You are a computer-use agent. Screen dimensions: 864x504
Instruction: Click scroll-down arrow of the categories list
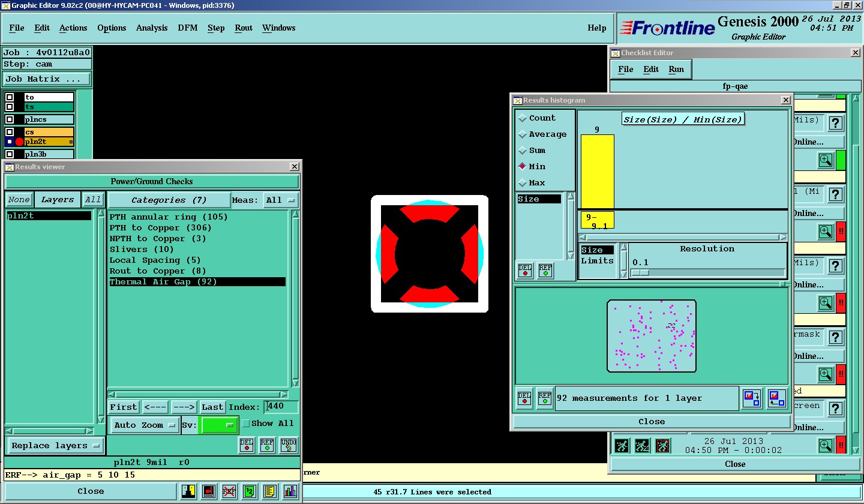295,383
